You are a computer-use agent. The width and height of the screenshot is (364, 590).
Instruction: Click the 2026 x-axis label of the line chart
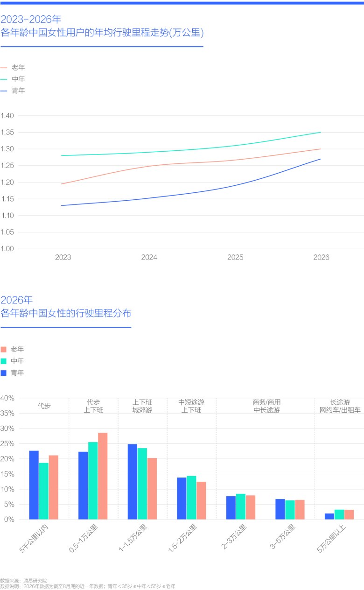321,258
